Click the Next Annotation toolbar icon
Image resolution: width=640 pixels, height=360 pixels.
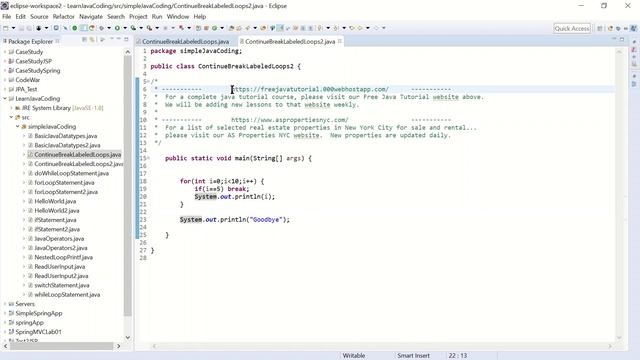pyautogui.click(x=320, y=28)
